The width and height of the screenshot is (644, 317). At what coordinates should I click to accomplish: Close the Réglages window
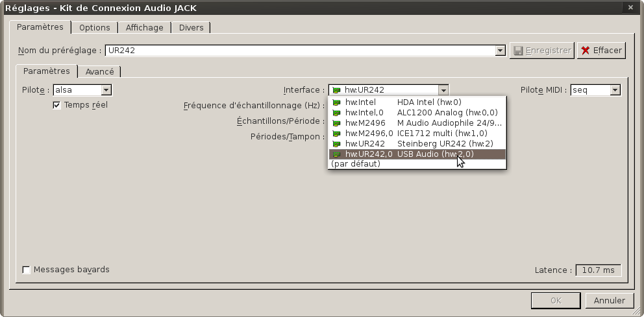click(630, 7)
